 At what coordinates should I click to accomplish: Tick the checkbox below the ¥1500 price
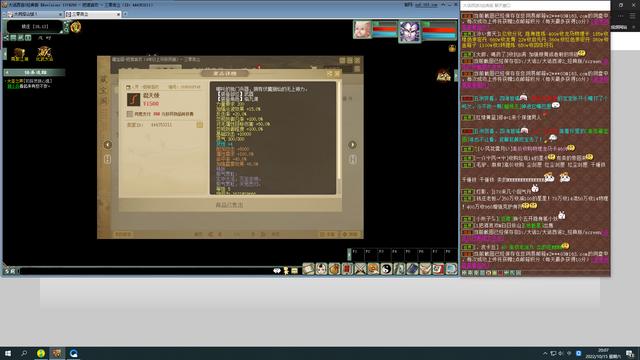tap(130, 114)
